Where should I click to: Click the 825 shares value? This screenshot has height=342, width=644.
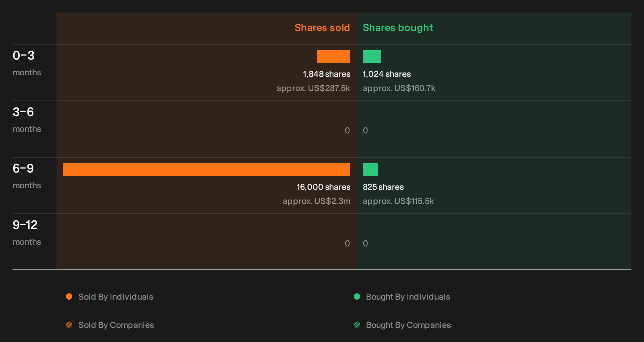[383, 187]
